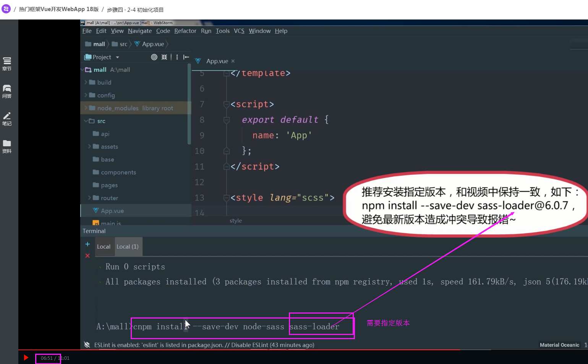The image size is (588, 364).
Task: Expand the assets folder arrow
Action: pyautogui.click(x=89, y=147)
